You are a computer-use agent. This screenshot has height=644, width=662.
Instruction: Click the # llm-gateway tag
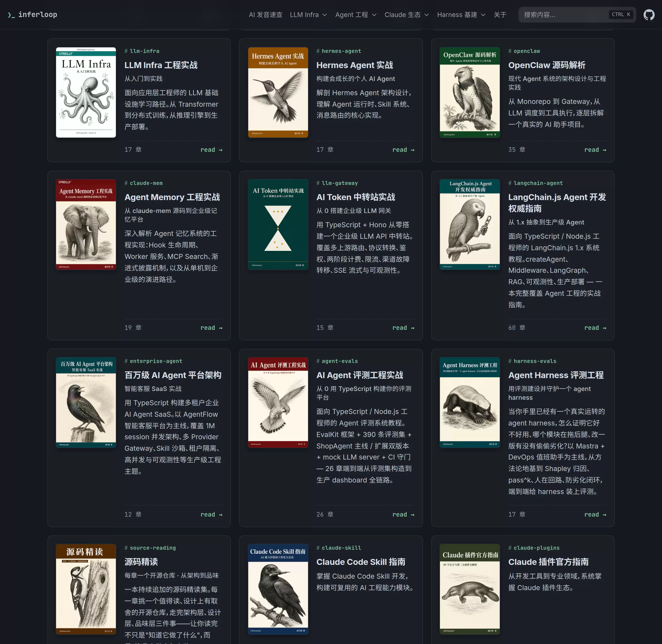[337, 183]
